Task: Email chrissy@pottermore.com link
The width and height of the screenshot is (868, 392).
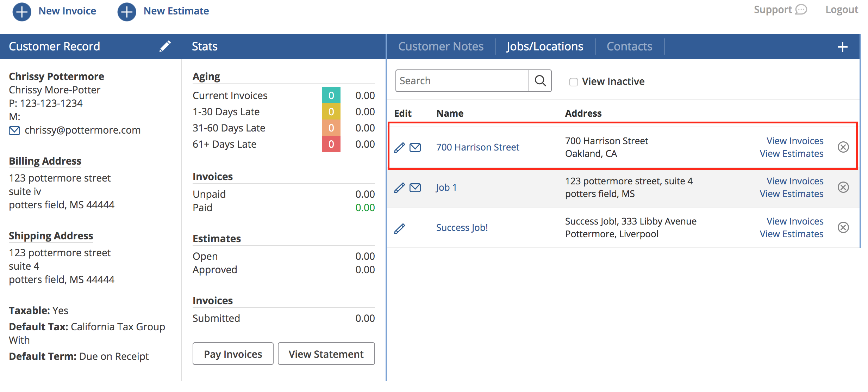Action: tap(82, 130)
